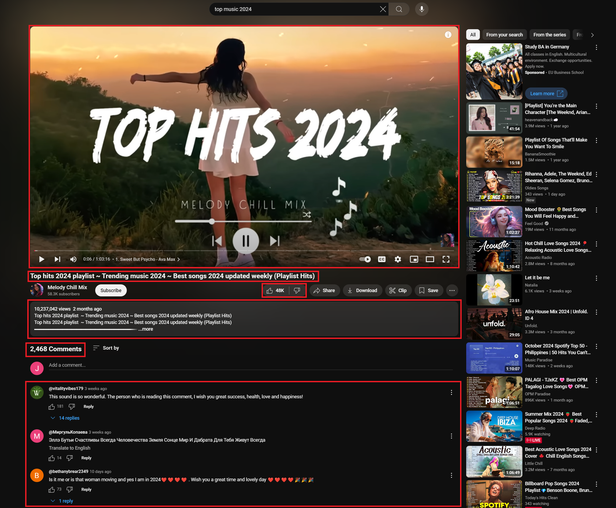Open 'Best Acoustic Love Songs 2024' title
This screenshot has width=616, height=508.
pyautogui.click(x=558, y=453)
